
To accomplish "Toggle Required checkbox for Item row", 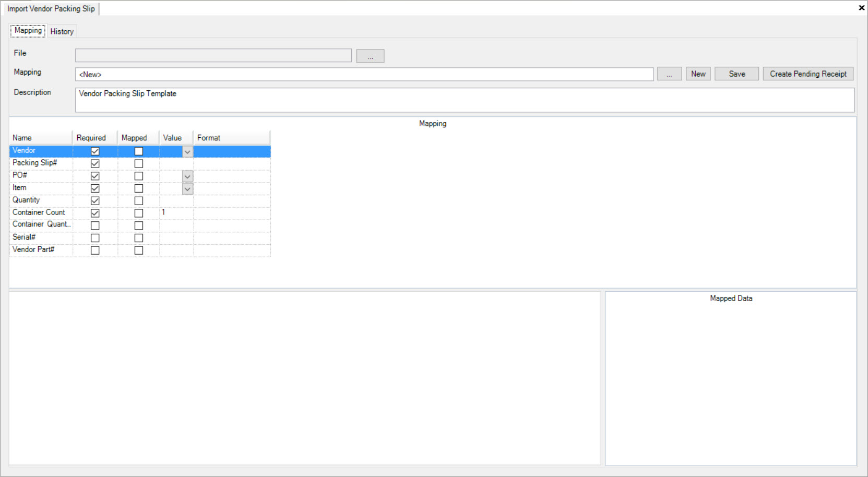I will click(x=95, y=188).
